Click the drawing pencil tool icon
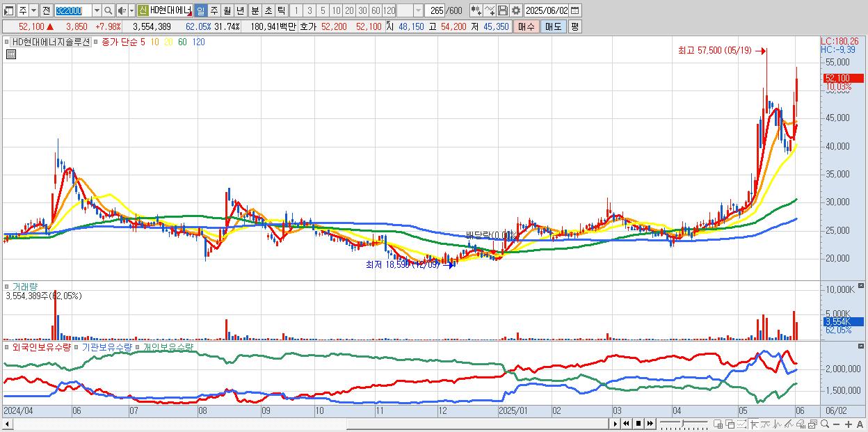The width and height of the screenshot is (868, 432). coord(789,424)
